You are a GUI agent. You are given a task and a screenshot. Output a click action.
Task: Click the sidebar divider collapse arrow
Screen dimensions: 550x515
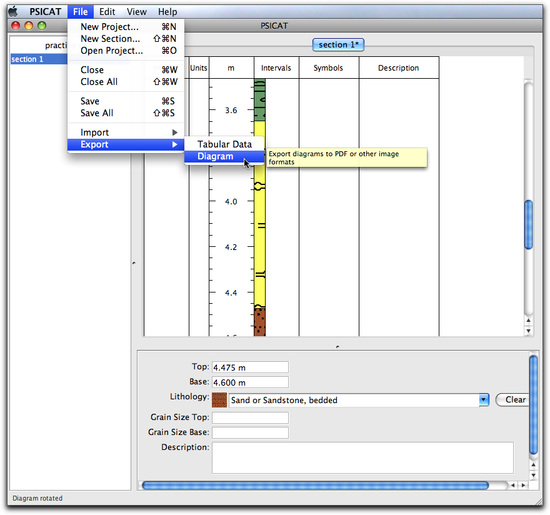[x=134, y=263]
